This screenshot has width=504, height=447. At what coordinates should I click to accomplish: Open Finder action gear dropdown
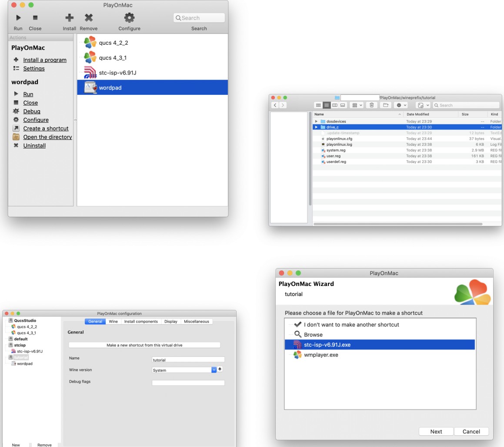pyautogui.click(x=401, y=105)
